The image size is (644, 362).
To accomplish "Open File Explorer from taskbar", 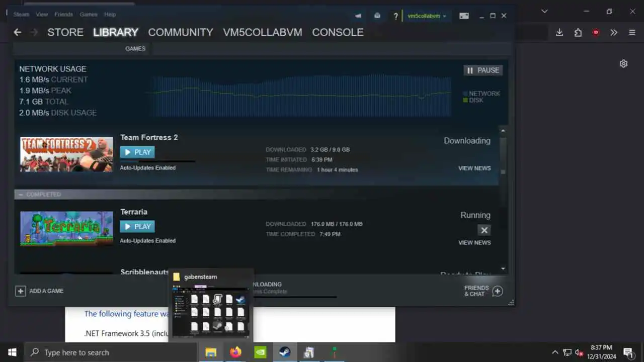I will tap(211, 352).
